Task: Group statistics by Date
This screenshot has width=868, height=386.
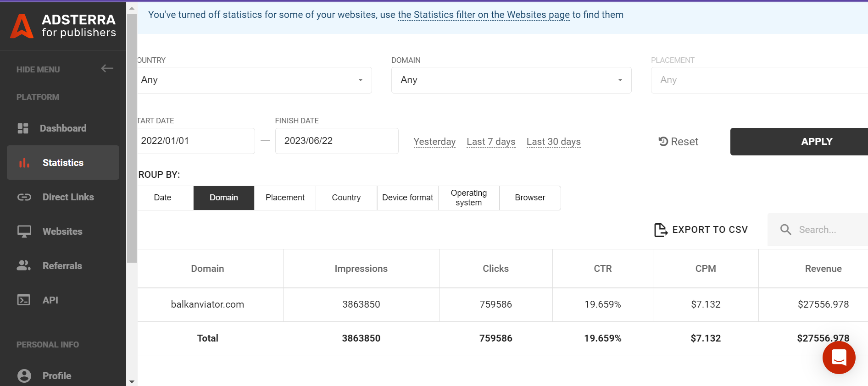Action: [162, 198]
